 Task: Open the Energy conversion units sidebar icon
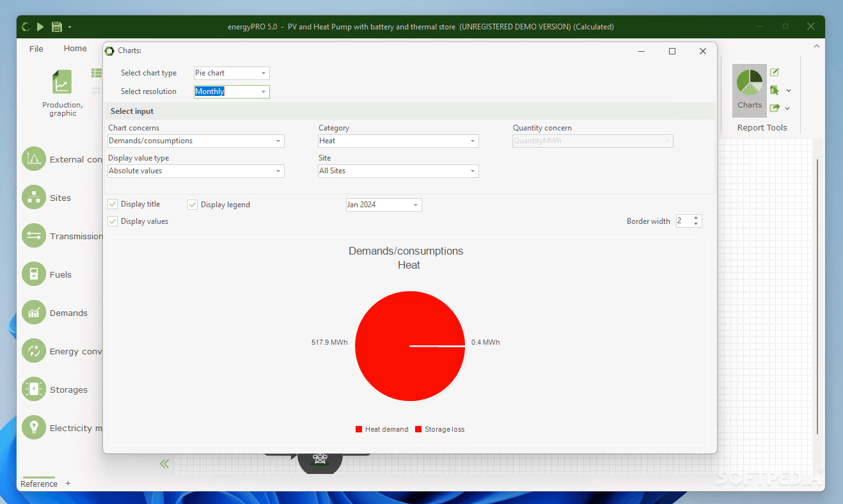click(x=34, y=350)
